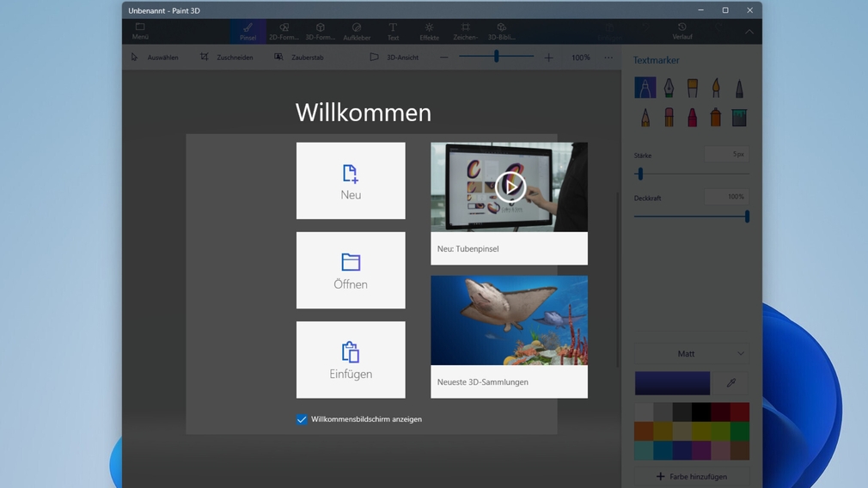The image size is (868, 488).
Task: Open the Text tool tab
Action: pyautogui.click(x=393, y=32)
